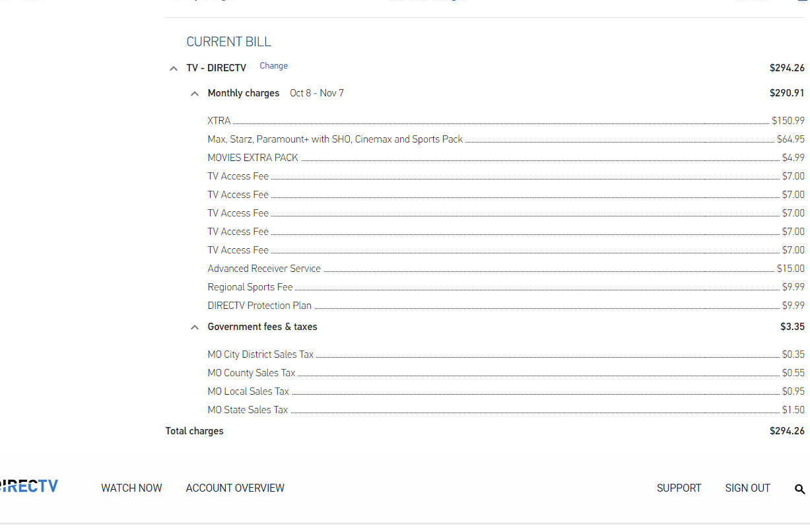
Task: Go to WATCH NOW
Action: [x=131, y=488]
